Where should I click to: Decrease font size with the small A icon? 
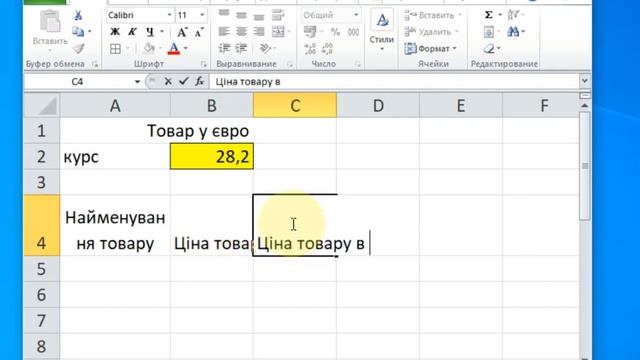[x=199, y=32]
